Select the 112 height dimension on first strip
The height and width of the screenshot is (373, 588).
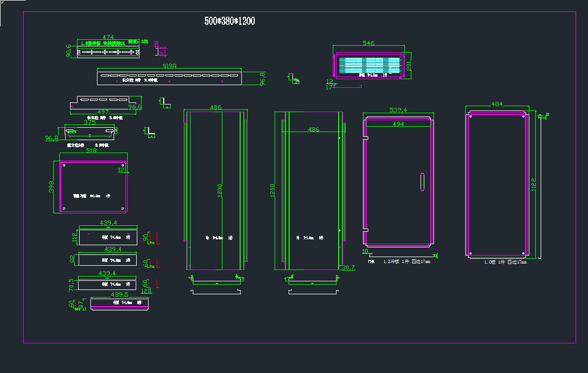(75, 237)
